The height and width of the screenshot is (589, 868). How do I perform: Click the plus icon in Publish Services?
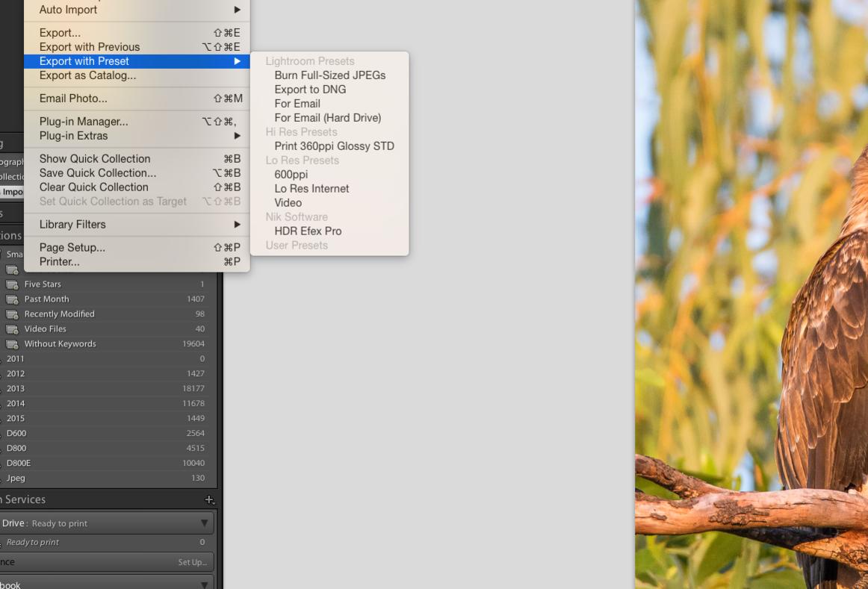coord(210,500)
